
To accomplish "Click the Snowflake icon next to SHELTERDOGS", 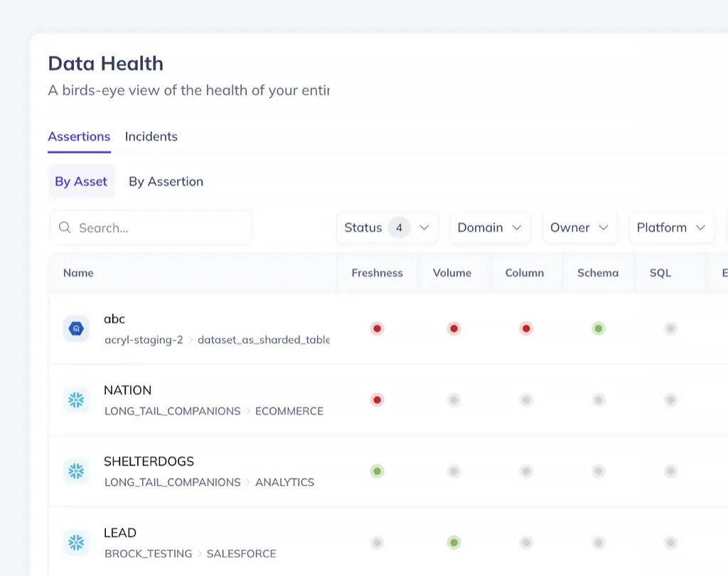I will [x=76, y=471].
